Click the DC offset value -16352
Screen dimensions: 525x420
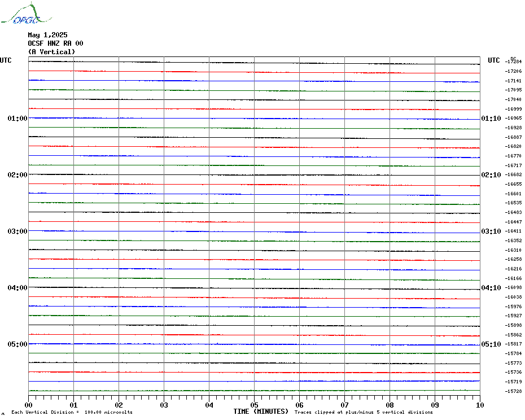pyautogui.click(x=513, y=240)
